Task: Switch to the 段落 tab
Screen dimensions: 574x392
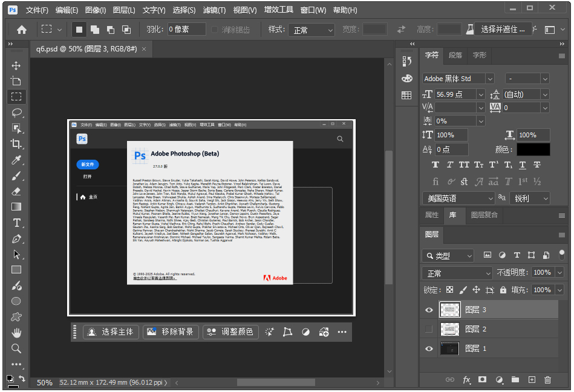Action: click(x=455, y=55)
